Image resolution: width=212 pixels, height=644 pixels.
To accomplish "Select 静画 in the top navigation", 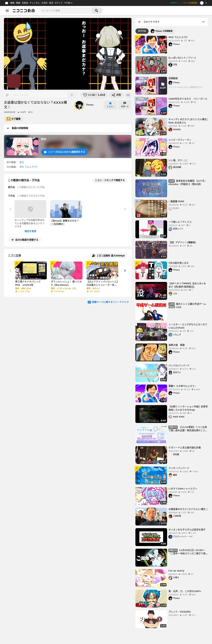I will click(x=18, y=3).
